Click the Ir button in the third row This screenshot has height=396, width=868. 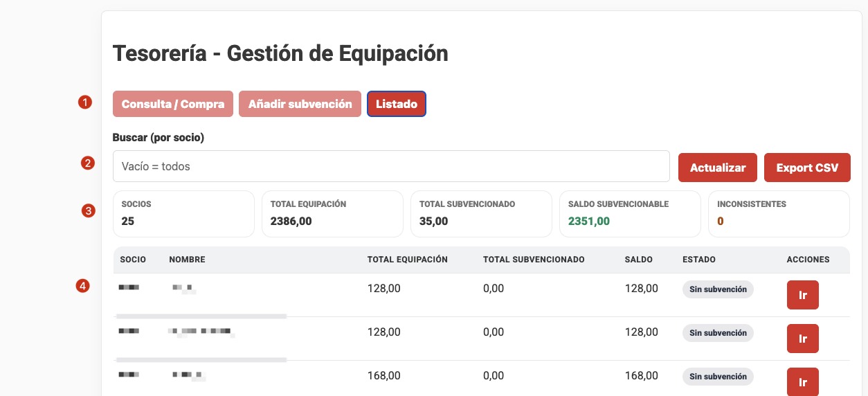coord(802,381)
